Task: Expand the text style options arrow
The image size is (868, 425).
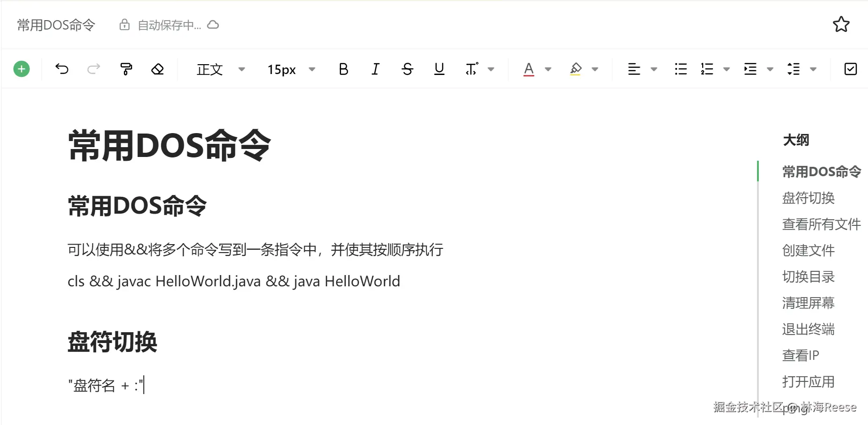Action: (491, 69)
